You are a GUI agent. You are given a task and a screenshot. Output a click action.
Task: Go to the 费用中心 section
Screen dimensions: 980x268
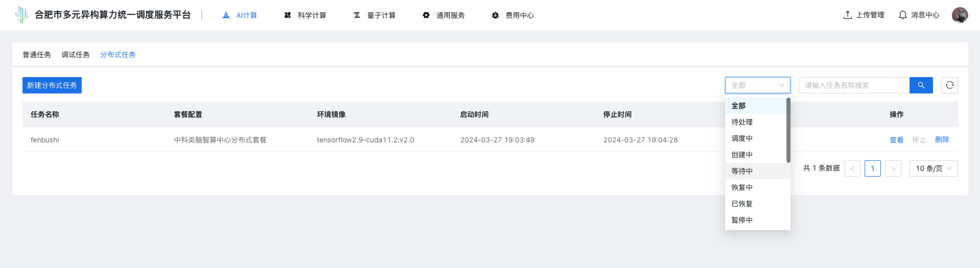pyautogui.click(x=513, y=15)
